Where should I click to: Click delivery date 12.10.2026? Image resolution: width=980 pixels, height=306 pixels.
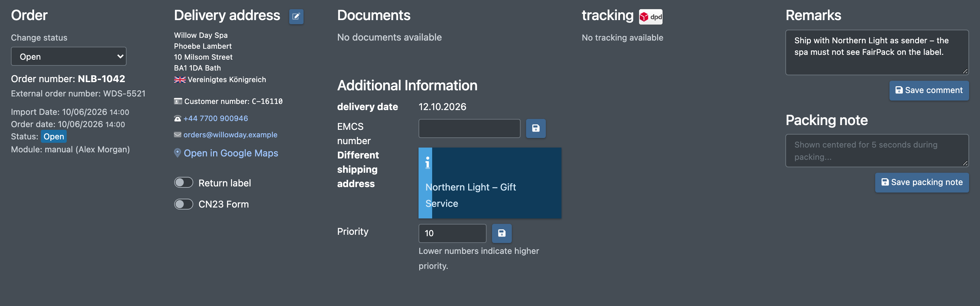pos(442,107)
